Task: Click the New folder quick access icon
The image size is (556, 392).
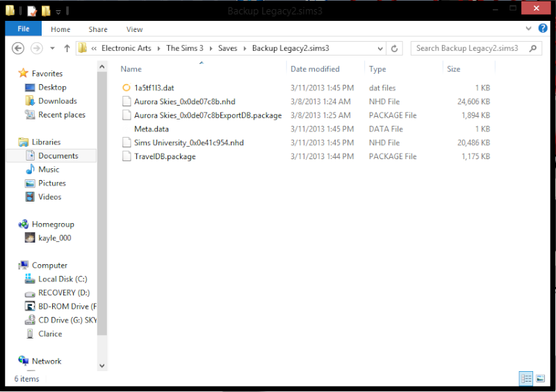Action: (46, 11)
